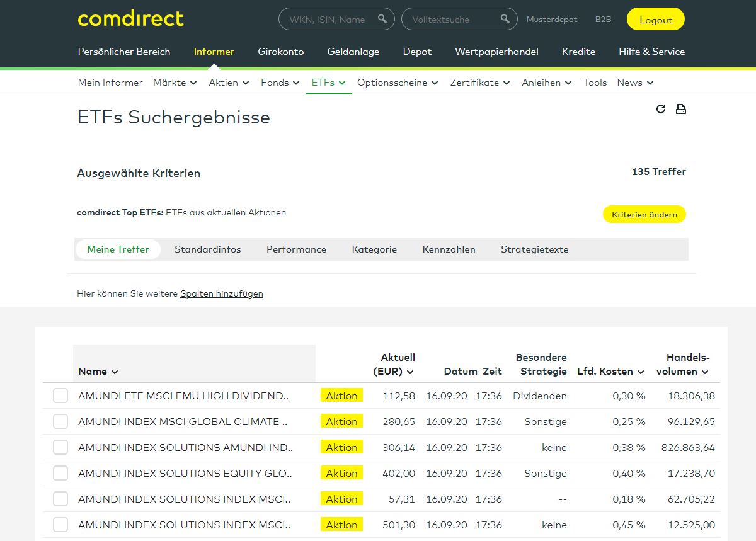Image resolution: width=756 pixels, height=541 pixels.
Task: Click the print page icon
Action: coord(680,109)
